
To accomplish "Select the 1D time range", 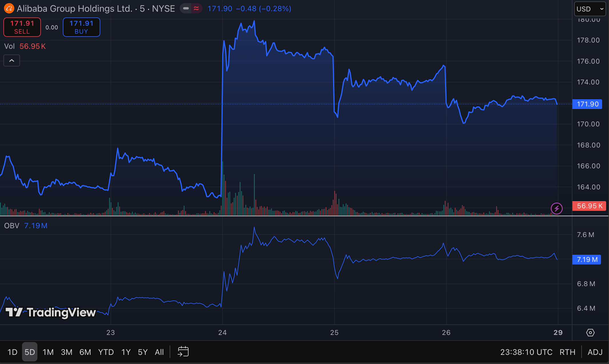I will [12, 352].
